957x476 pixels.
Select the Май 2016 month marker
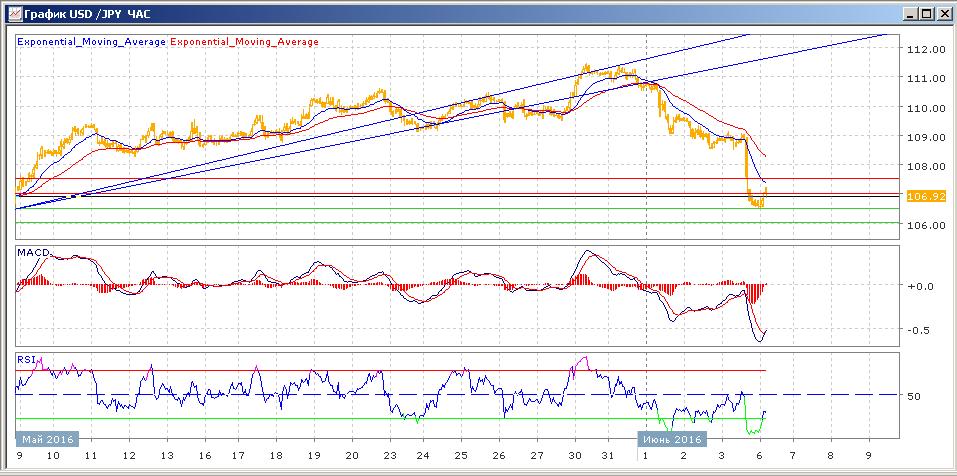coord(47,439)
